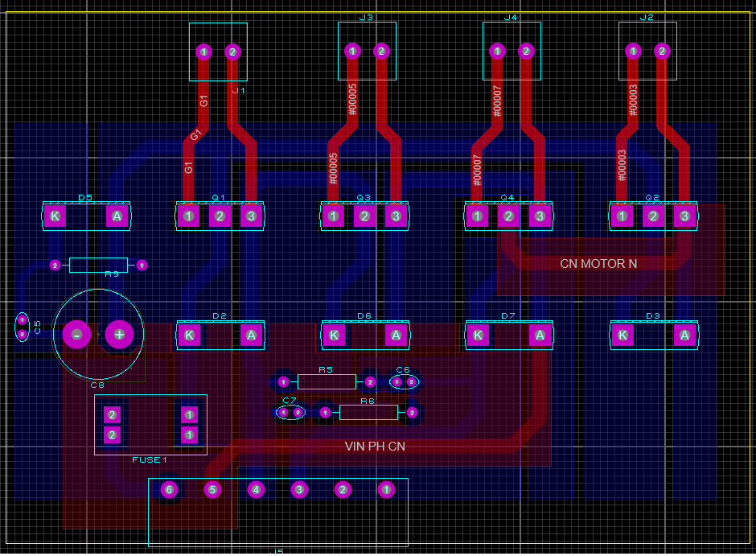Select the A pad of diode D6
This screenshot has width=756, height=556.
pyautogui.click(x=396, y=336)
